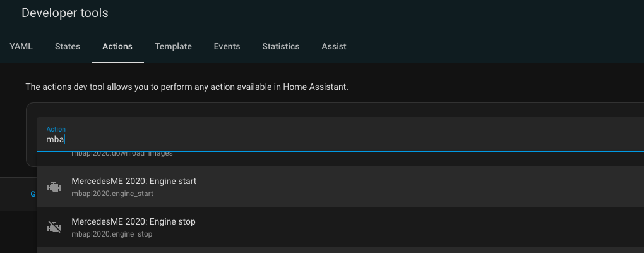Screen dimensions: 644x253
Task: Click the Developer tools page heading
Action: 65,13
